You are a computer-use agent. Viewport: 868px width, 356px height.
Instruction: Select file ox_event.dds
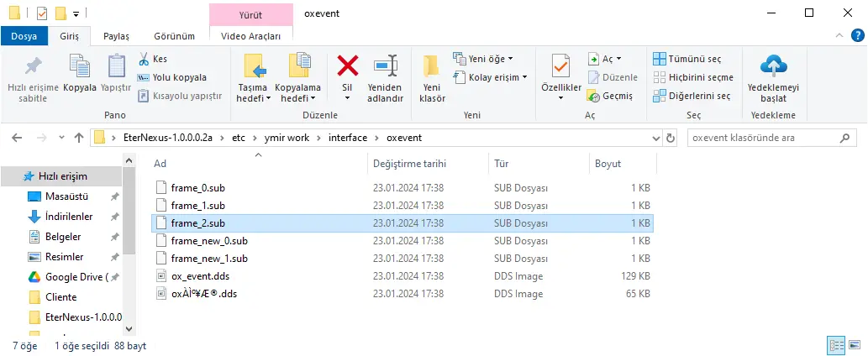402,276
